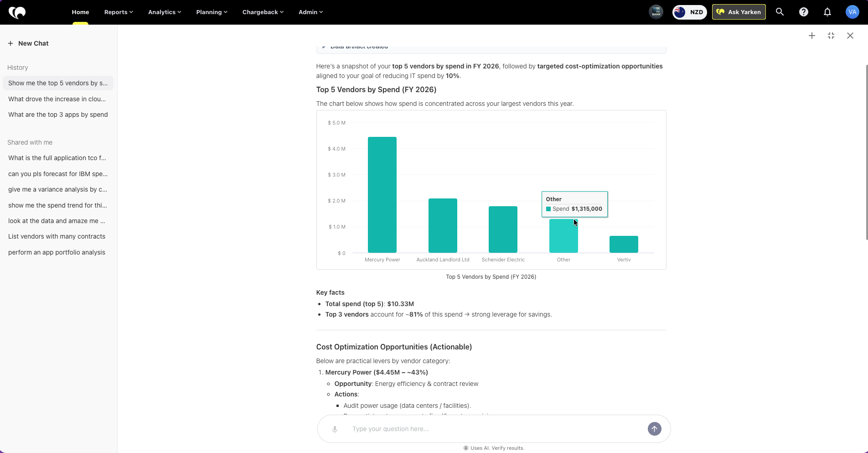The width and height of the screenshot is (868, 453).
Task: Click the microphone voice input icon
Action: 335,429
